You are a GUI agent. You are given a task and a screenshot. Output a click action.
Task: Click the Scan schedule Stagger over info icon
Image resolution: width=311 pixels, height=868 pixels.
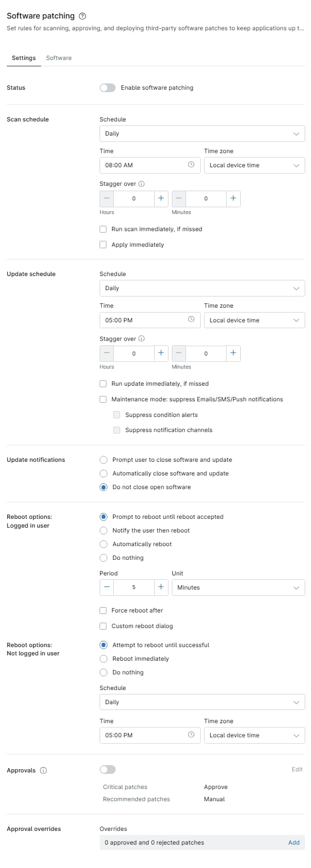tap(142, 184)
